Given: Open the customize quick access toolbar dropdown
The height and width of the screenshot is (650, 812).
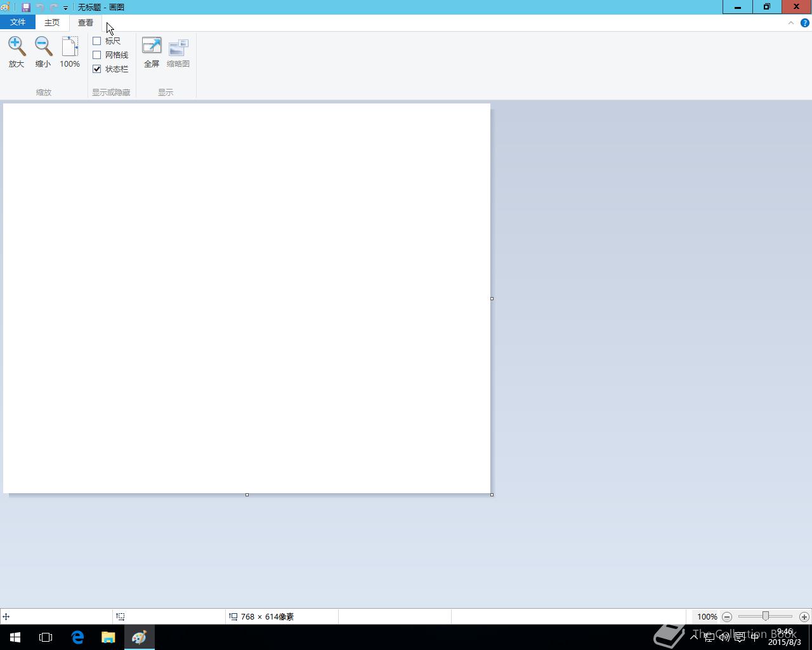Looking at the screenshot, I should pos(65,8).
